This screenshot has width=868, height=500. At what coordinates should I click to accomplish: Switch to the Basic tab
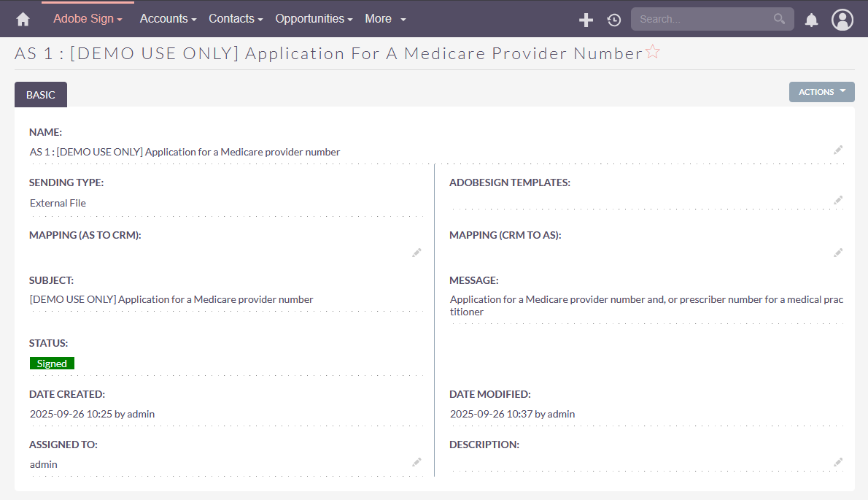pyautogui.click(x=41, y=95)
